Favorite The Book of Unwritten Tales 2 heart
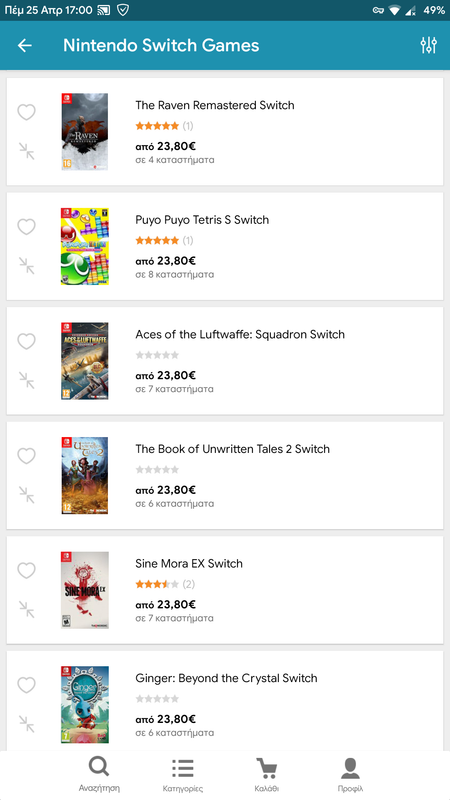 point(27,455)
